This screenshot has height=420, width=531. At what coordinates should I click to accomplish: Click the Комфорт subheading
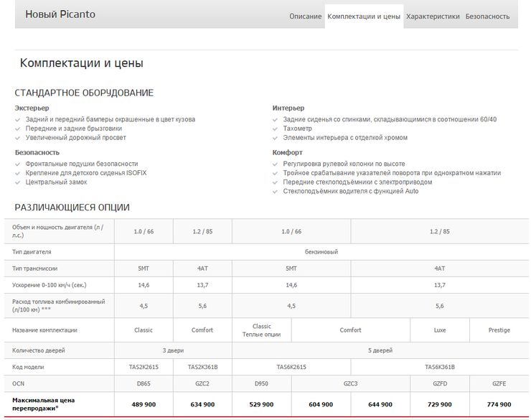pos(287,152)
